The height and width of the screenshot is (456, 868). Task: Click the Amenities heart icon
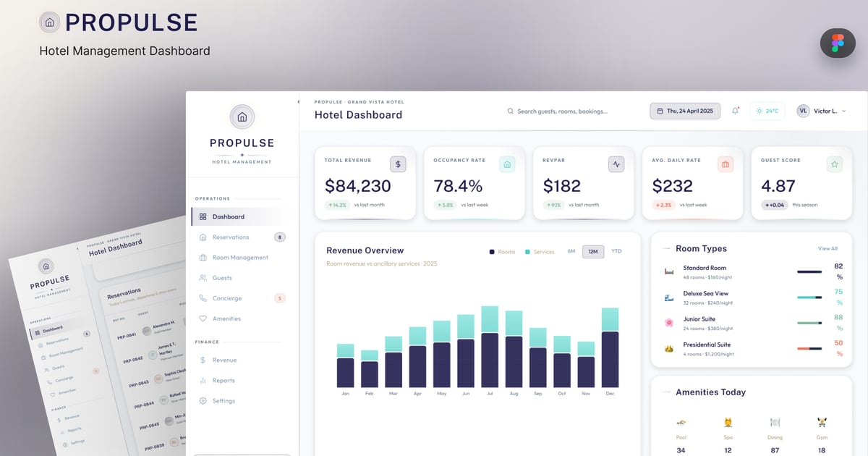(x=203, y=318)
